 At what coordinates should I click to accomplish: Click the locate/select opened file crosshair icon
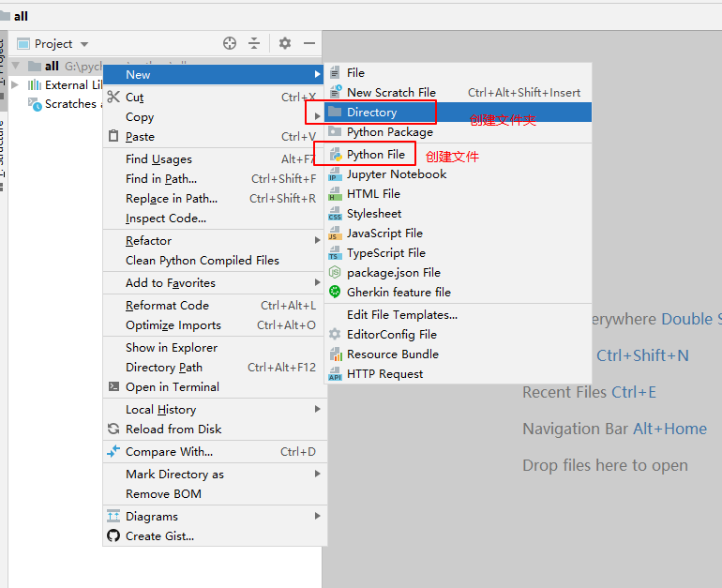tap(230, 43)
